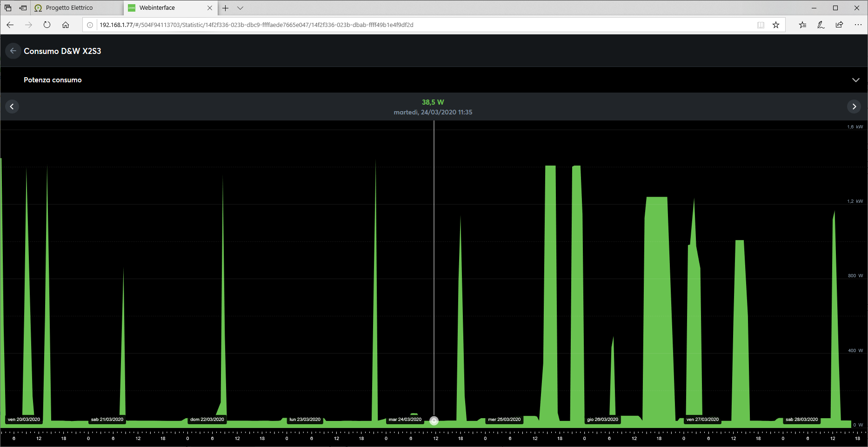Viewport: 868px width, 447px height.
Task: Select the chart cursor marker circle
Action: pyautogui.click(x=434, y=420)
